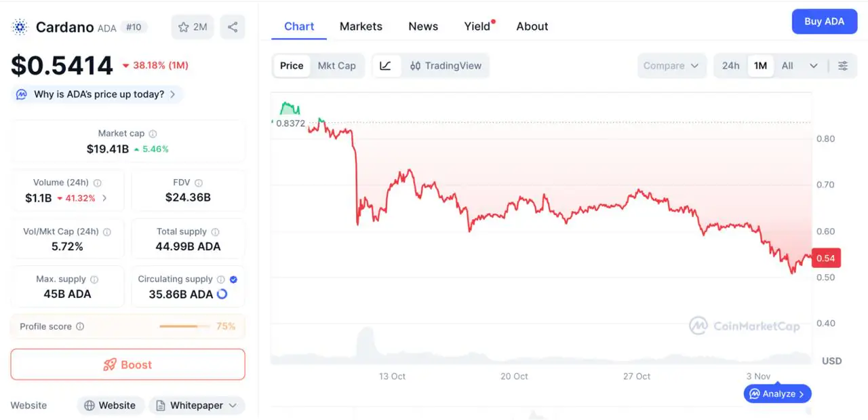The height and width of the screenshot is (420, 868).
Task: Open the Compare dropdown
Action: tap(670, 66)
